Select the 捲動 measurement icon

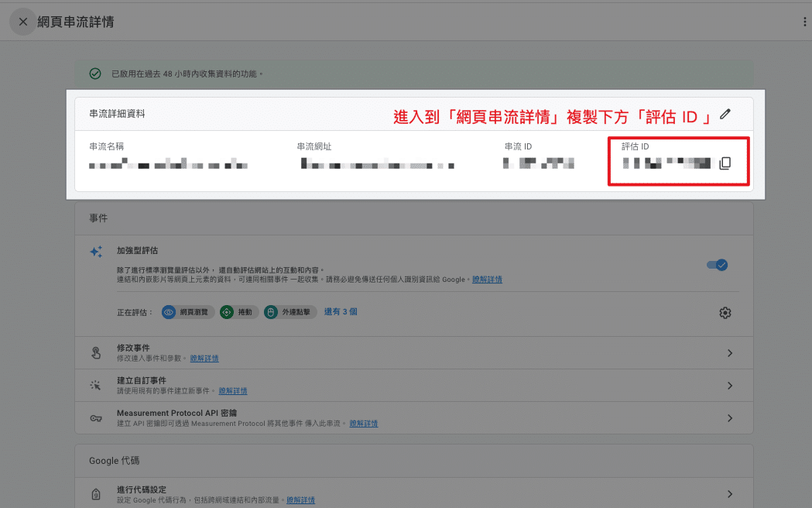point(228,312)
